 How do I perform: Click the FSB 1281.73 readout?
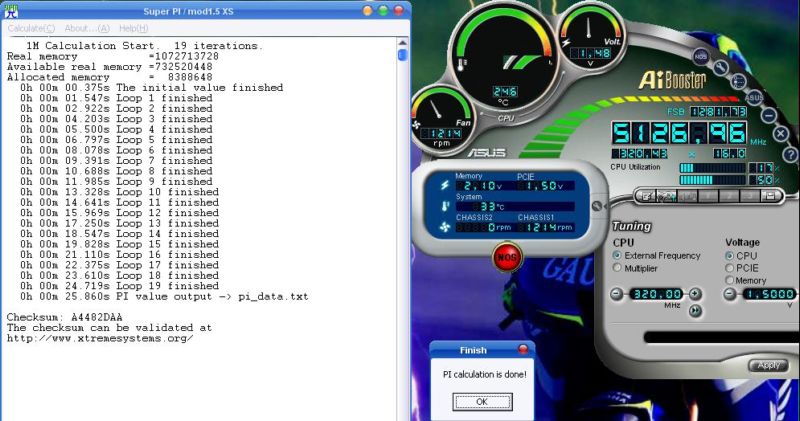tap(718, 111)
